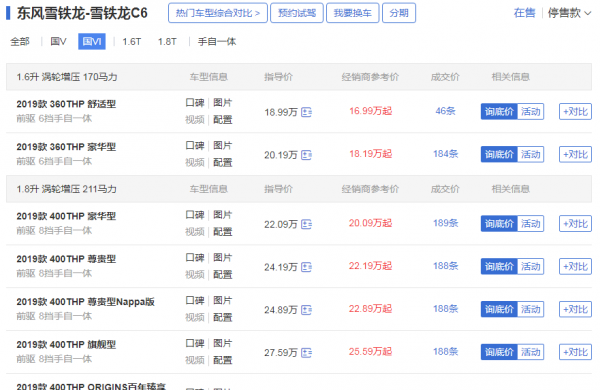The height and width of the screenshot is (390, 600).
Task: Click the 我要换车 button
Action: pos(353,13)
